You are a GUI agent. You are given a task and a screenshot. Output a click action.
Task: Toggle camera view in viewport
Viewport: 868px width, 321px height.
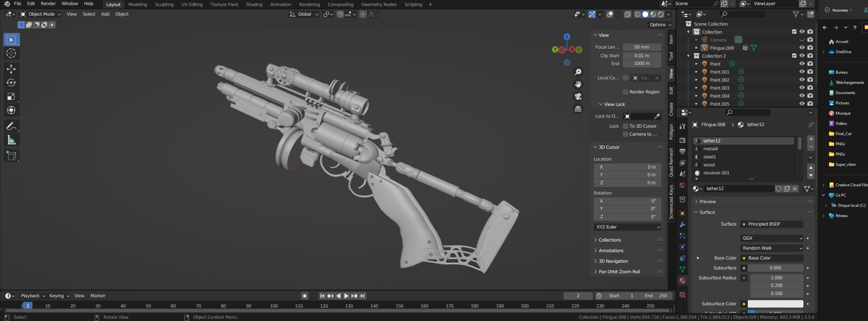coord(578,96)
